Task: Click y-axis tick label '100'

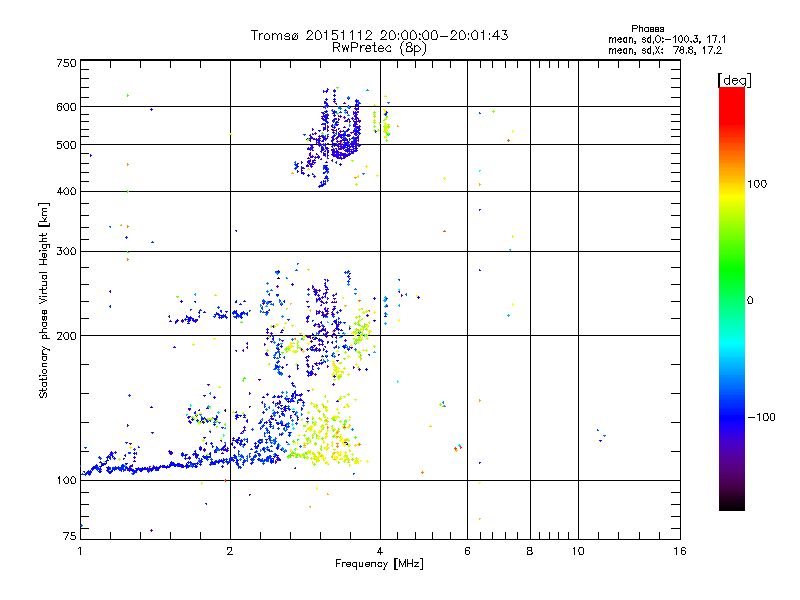Action: pos(66,481)
